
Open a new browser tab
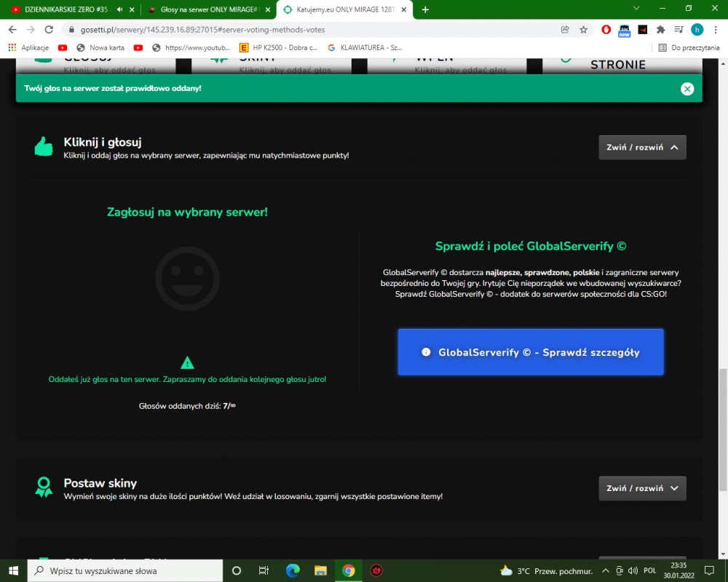click(x=425, y=9)
